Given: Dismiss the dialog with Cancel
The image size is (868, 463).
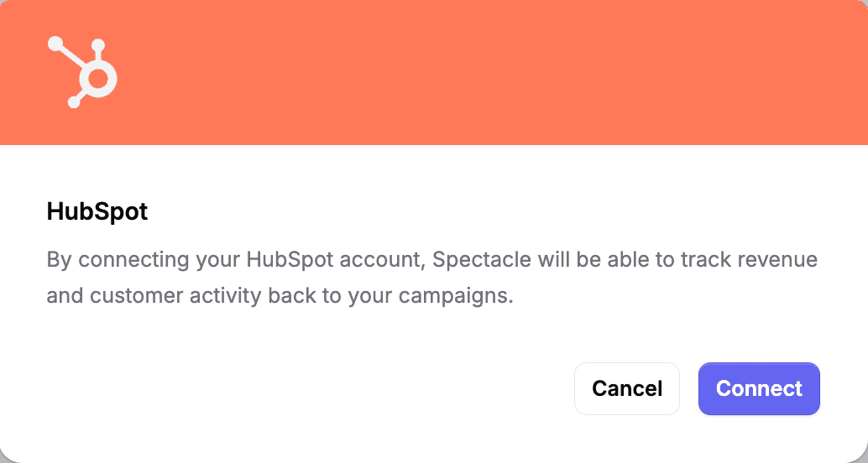Looking at the screenshot, I should [x=626, y=388].
